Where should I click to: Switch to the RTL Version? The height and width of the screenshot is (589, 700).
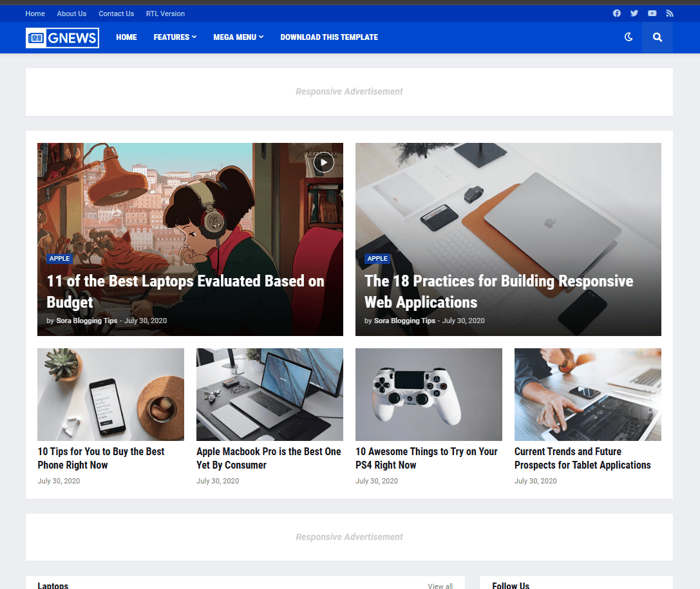coord(166,14)
